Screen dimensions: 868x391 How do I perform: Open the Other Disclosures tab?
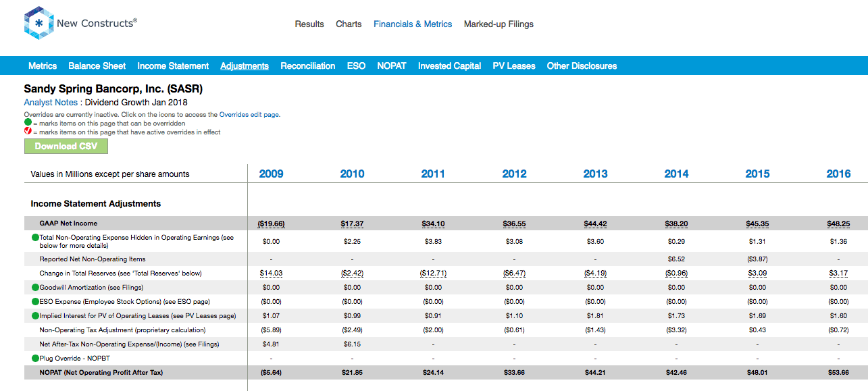click(x=582, y=66)
